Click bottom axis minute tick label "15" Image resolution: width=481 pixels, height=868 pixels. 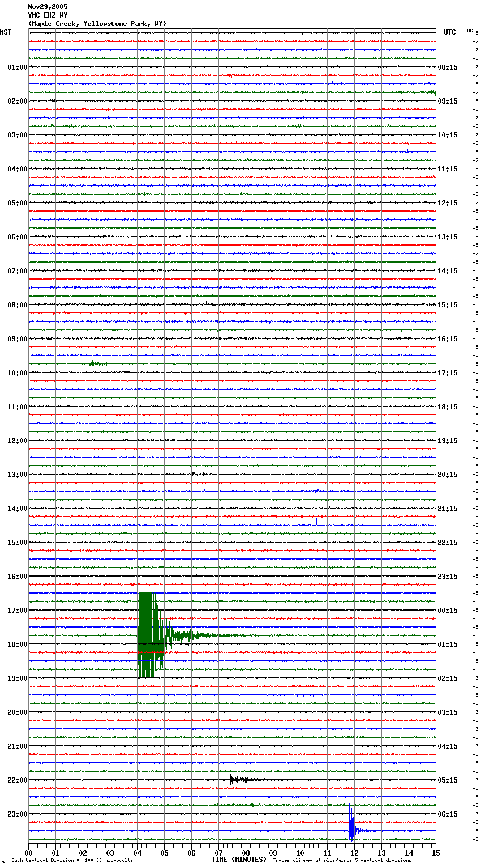point(436,853)
